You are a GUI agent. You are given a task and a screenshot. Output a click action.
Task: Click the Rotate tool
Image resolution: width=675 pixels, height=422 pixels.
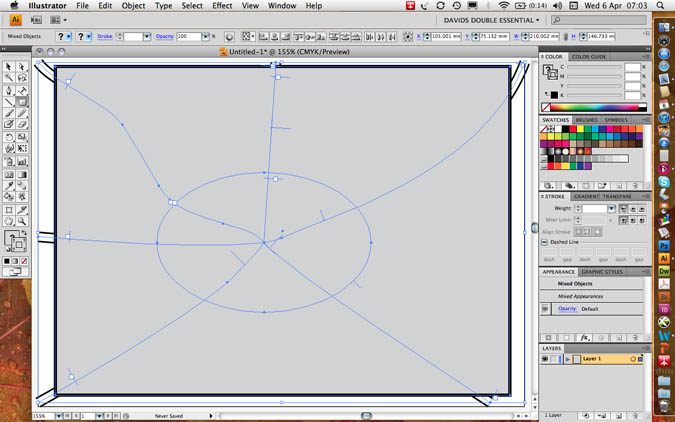(9, 137)
